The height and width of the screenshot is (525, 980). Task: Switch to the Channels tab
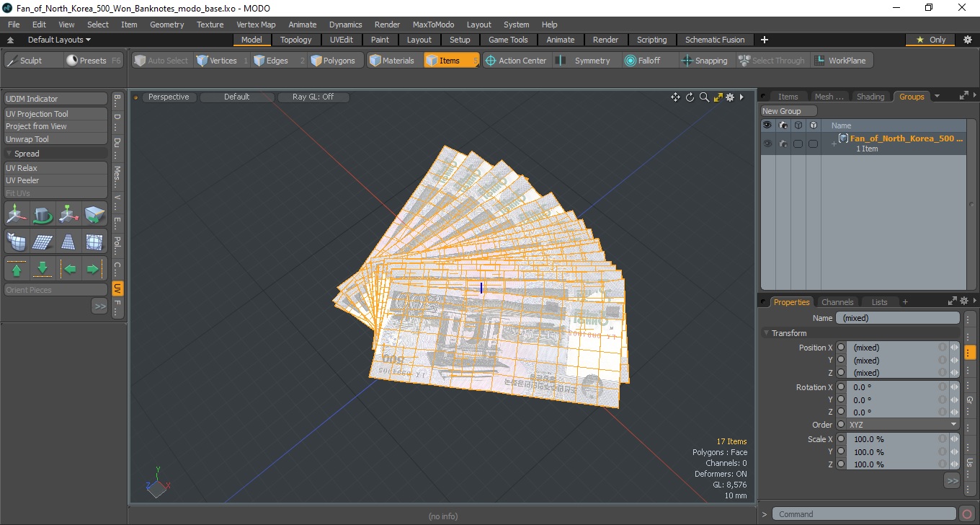tap(837, 302)
